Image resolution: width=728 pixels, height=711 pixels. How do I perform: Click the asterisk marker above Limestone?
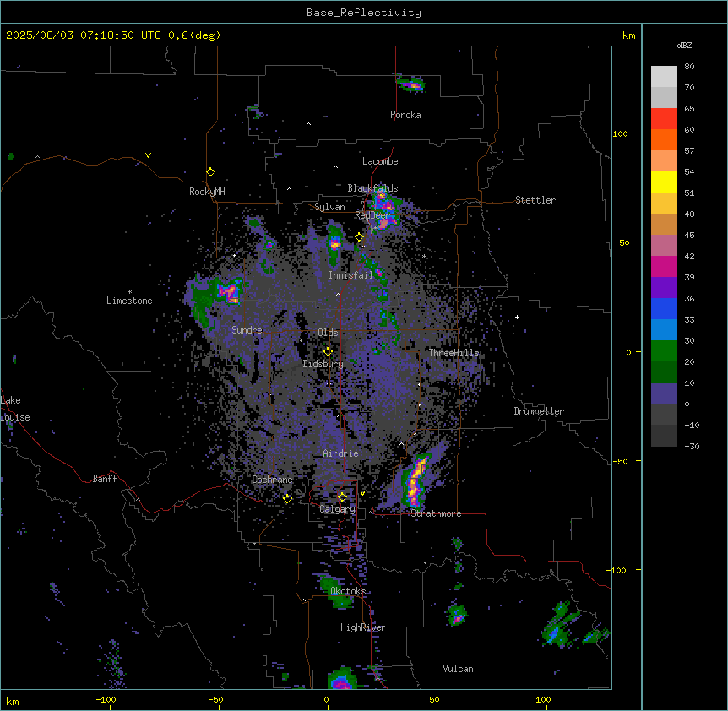coord(129,292)
